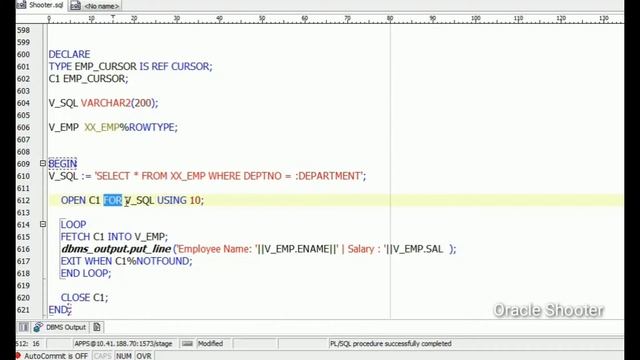Click END LOOP on line 669 row 618
The width and height of the screenshot is (640, 360).
86,273
